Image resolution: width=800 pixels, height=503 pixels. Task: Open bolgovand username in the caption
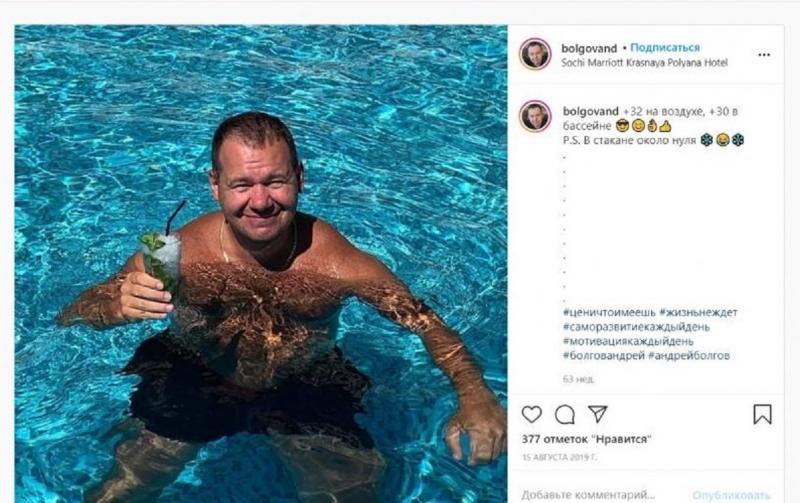[x=591, y=111]
